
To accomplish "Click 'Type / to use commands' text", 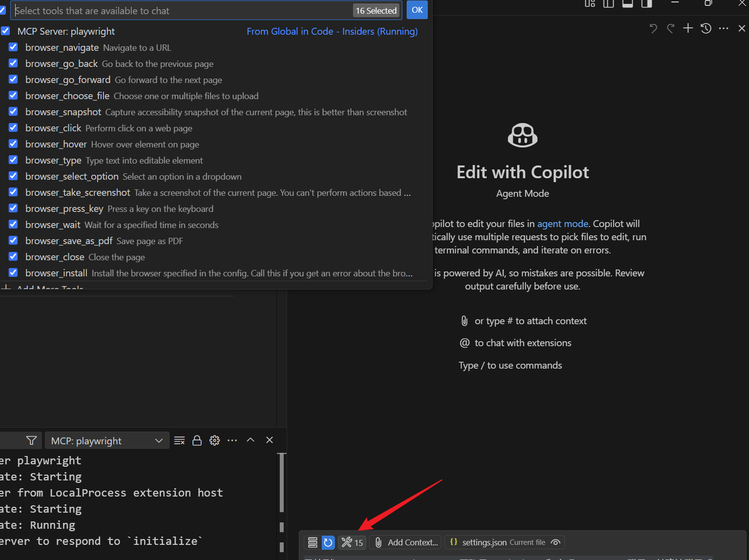I will [x=510, y=365].
